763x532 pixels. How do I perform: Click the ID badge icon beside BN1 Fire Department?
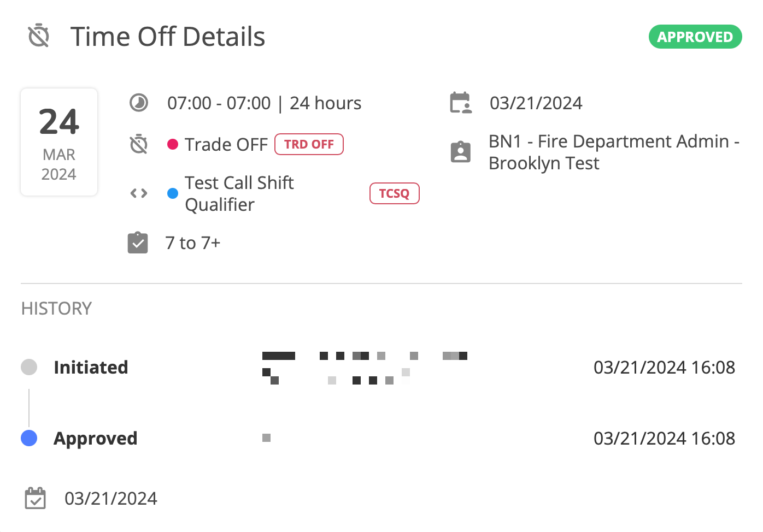coord(461,152)
